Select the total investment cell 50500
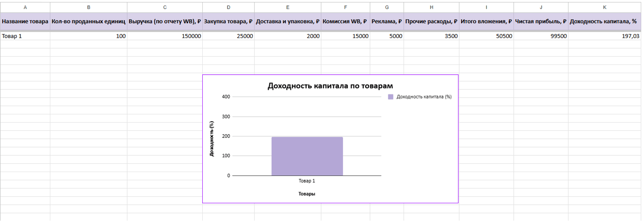 point(486,36)
